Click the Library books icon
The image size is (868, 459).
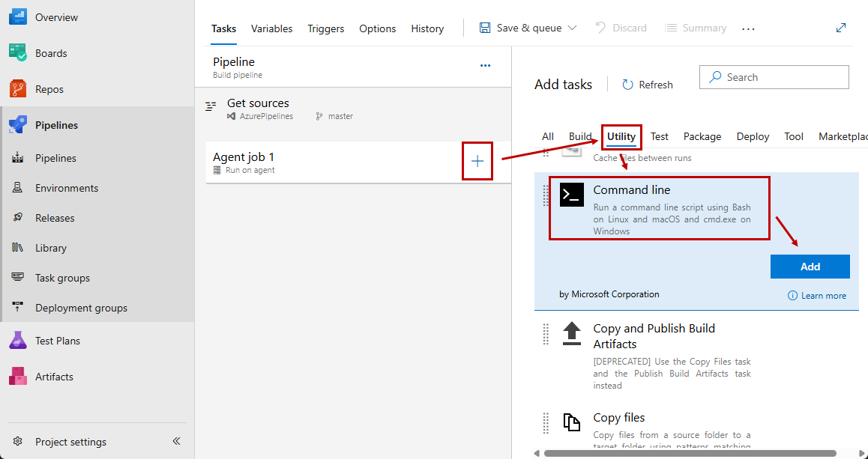18,248
